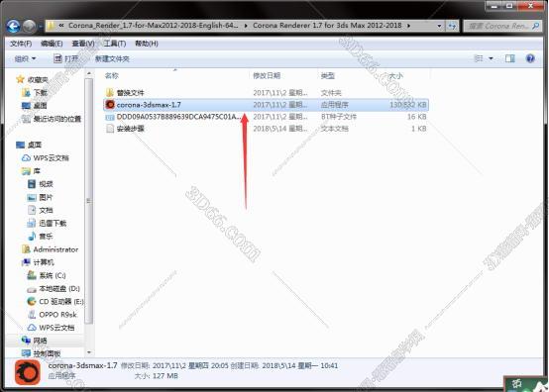Open 控制面板 in navigation pane
This screenshot has height=392, width=549.
(x=47, y=353)
